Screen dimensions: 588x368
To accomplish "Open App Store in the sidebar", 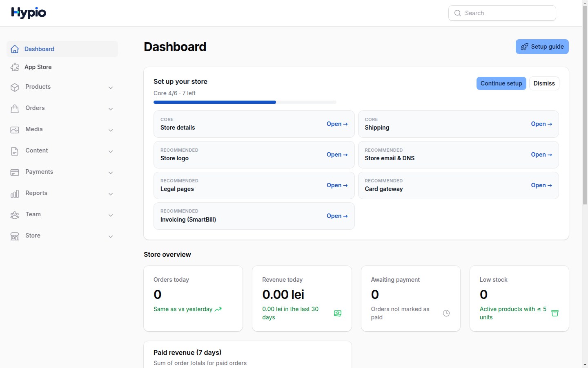I will click(62, 67).
